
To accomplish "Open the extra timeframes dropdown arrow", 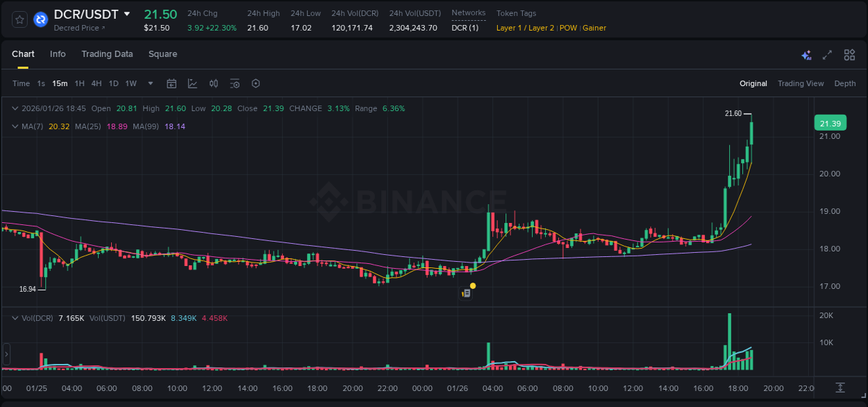I will tap(149, 83).
